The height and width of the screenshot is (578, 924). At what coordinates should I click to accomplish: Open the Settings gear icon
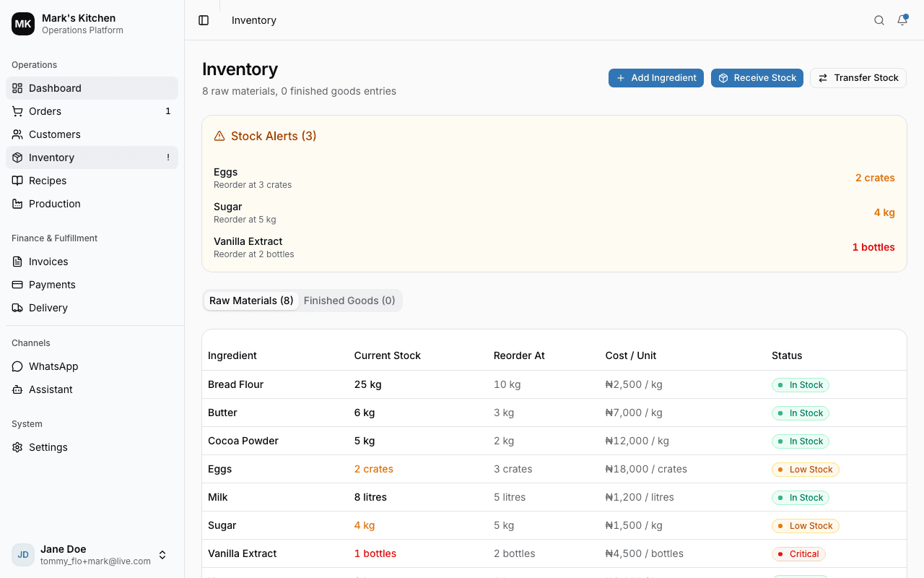[17, 447]
